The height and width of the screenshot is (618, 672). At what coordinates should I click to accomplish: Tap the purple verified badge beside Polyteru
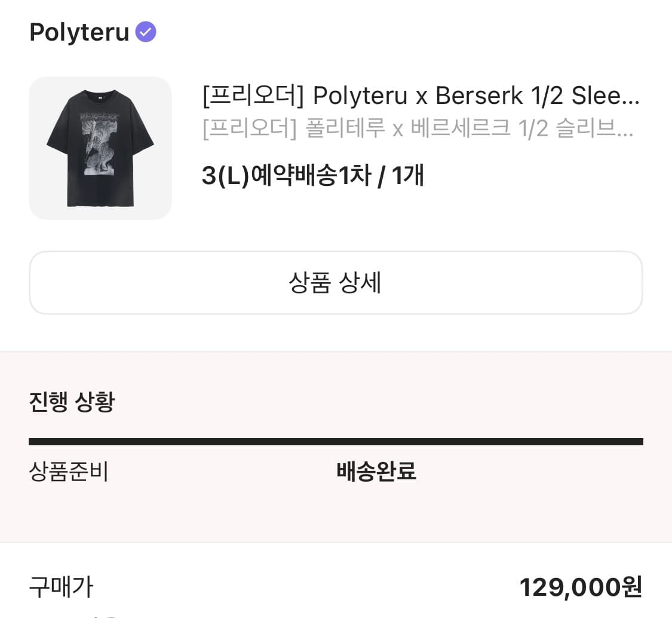click(146, 32)
